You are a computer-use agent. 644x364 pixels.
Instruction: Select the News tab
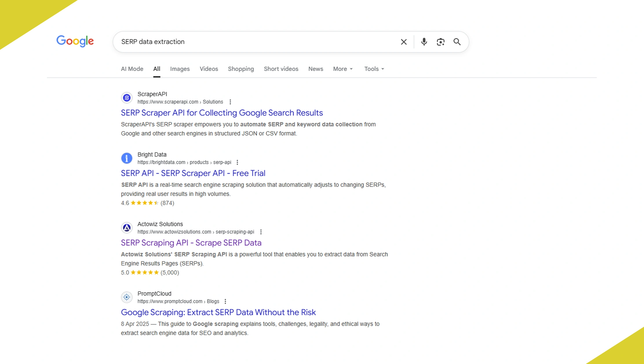tap(315, 69)
